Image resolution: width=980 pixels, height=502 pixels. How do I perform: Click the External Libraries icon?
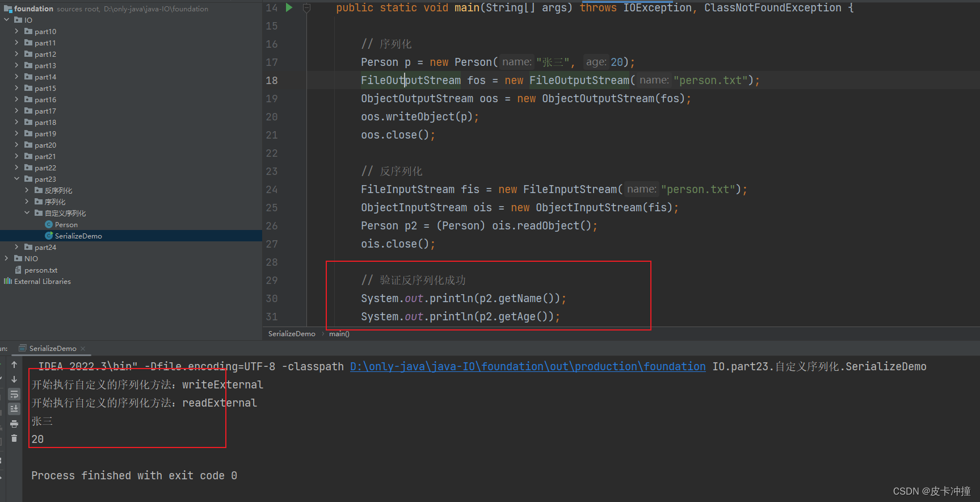[x=8, y=281]
